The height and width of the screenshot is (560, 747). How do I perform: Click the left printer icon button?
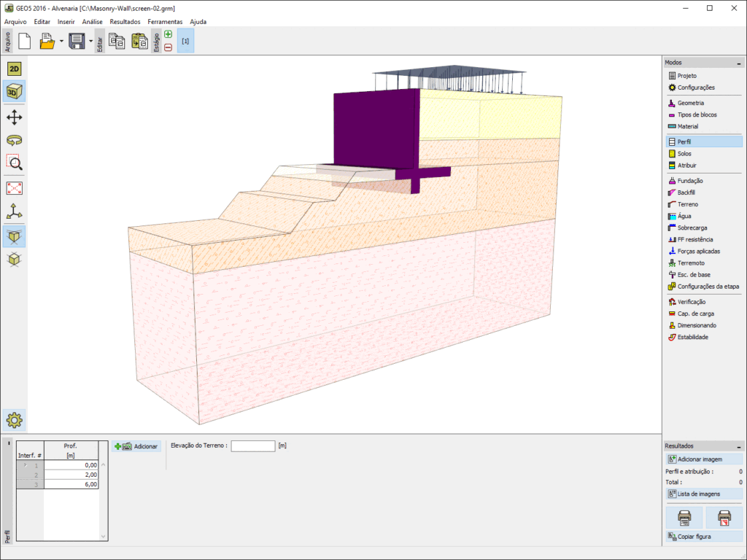click(x=684, y=517)
